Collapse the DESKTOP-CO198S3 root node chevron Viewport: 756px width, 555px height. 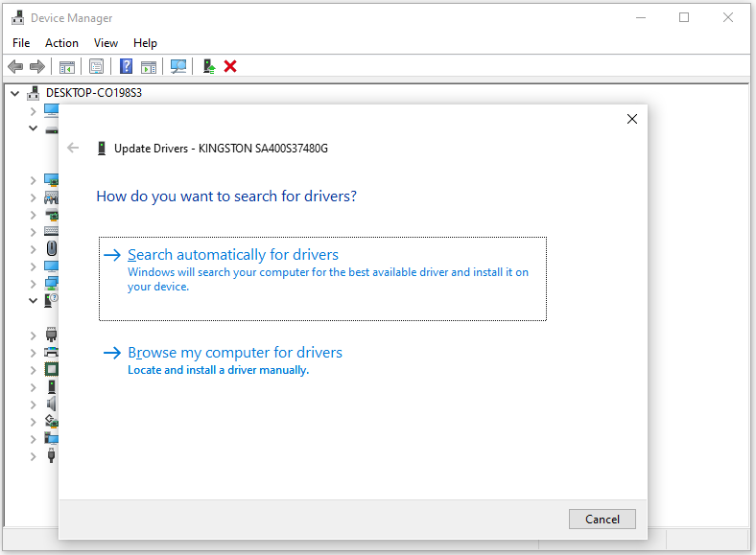tap(15, 93)
